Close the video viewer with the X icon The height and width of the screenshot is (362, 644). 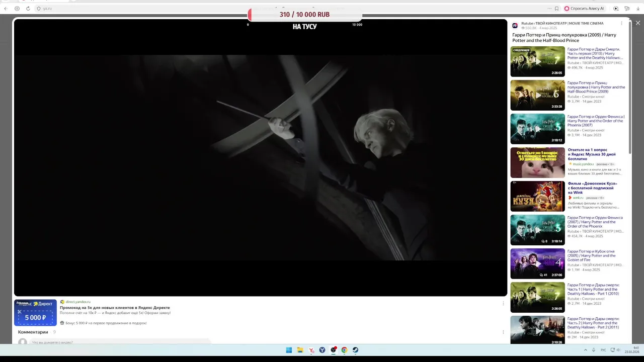point(638,23)
